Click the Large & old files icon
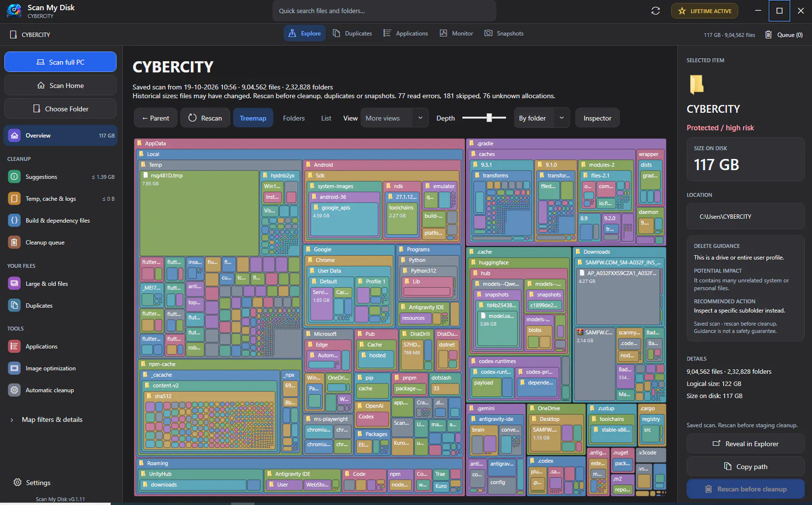 tap(15, 284)
